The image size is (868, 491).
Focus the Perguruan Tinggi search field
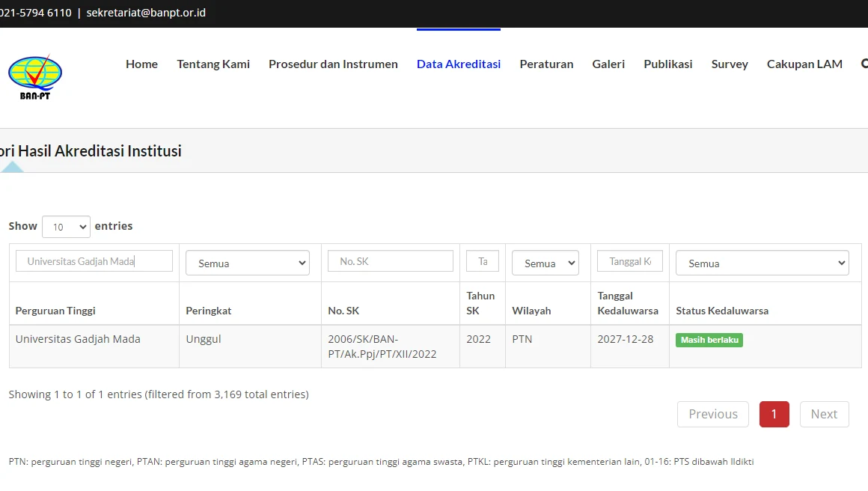click(x=94, y=261)
